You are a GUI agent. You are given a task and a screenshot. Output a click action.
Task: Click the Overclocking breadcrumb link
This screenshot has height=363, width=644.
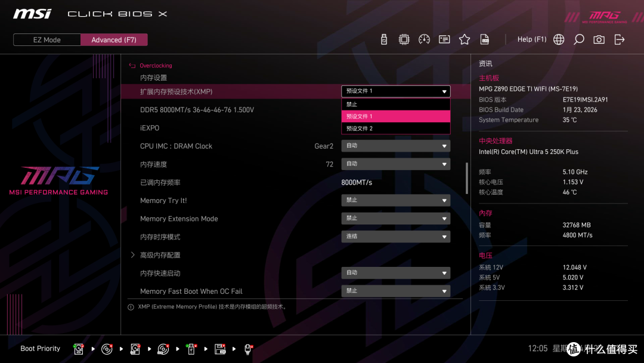[156, 65]
